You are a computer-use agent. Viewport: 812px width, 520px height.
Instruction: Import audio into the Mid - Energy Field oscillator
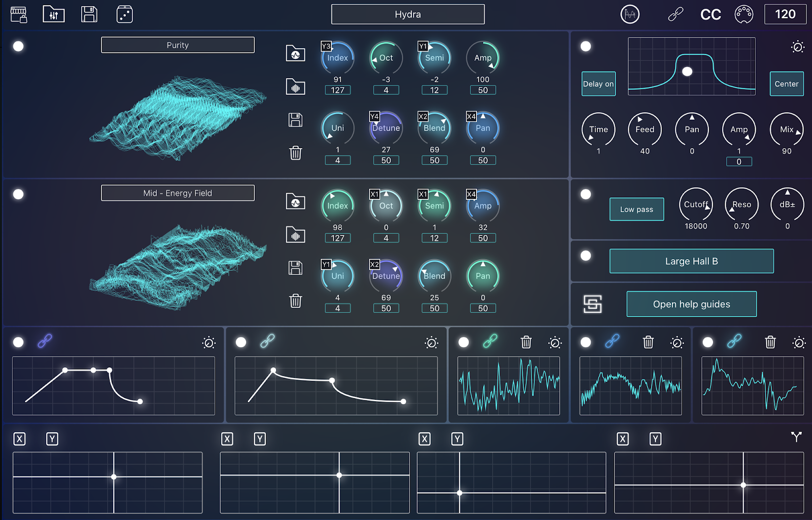(x=296, y=235)
